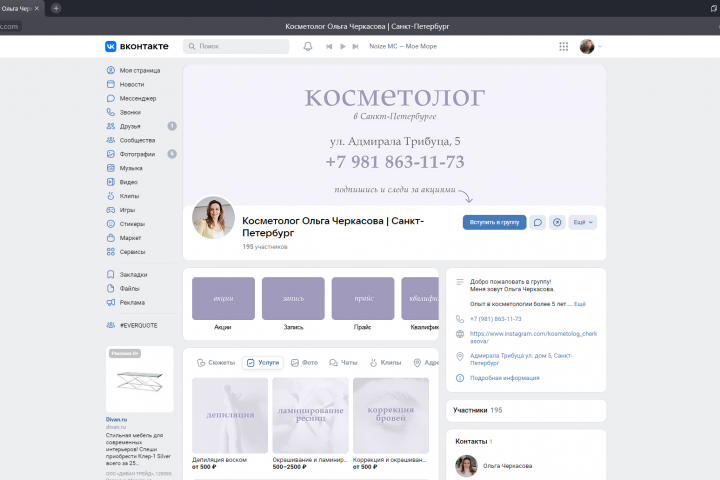Image resolution: width=720 pixels, height=480 pixels.
Task: Switch to the Сюжеты tab
Action: click(216, 363)
